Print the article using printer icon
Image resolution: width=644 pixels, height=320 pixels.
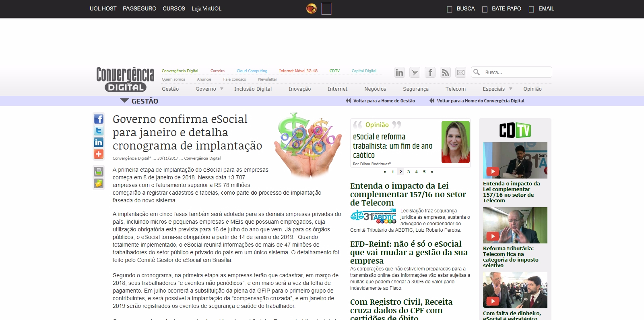click(x=99, y=171)
